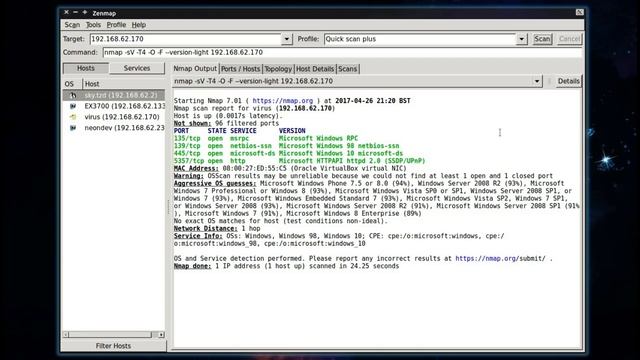Click the Scan button
Screen dimensions: 640x360
click(x=542, y=39)
